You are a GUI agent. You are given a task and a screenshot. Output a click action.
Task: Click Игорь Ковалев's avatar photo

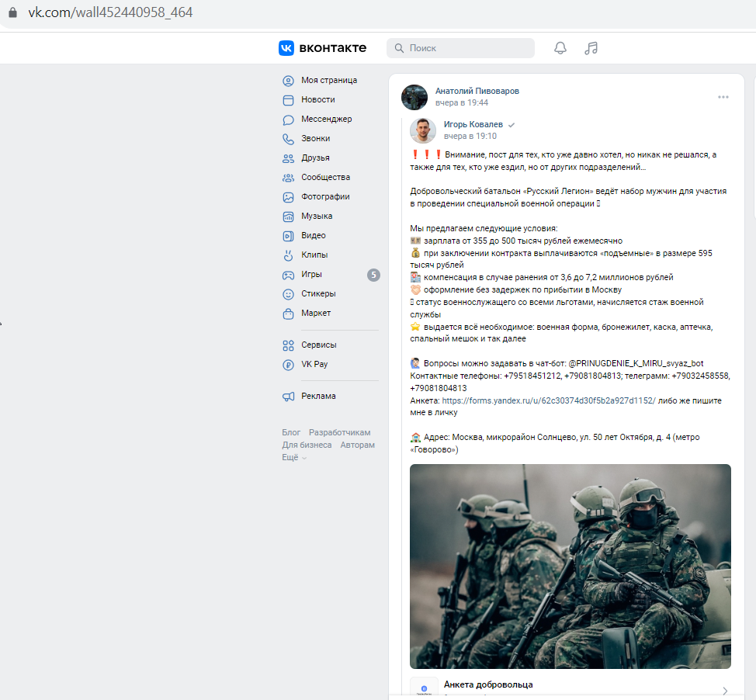(x=423, y=130)
